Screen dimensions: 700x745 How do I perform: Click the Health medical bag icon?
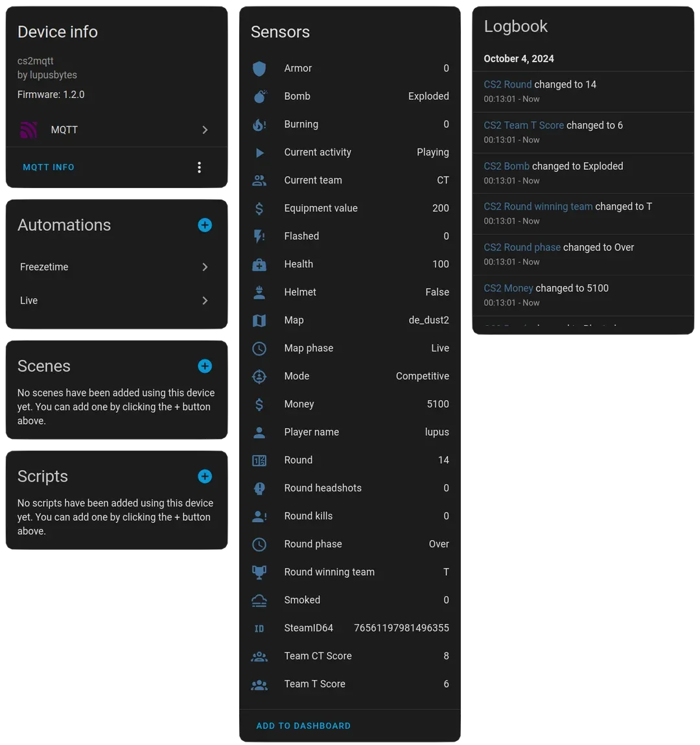(x=259, y=264)
